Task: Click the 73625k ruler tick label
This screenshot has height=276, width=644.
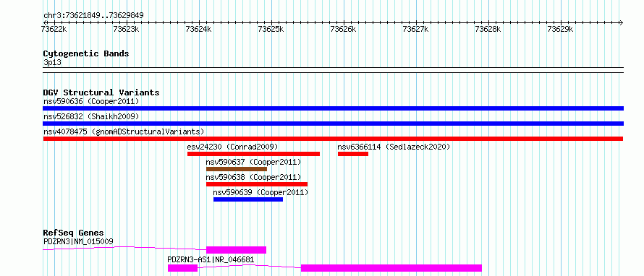Action: coord(271,29)
